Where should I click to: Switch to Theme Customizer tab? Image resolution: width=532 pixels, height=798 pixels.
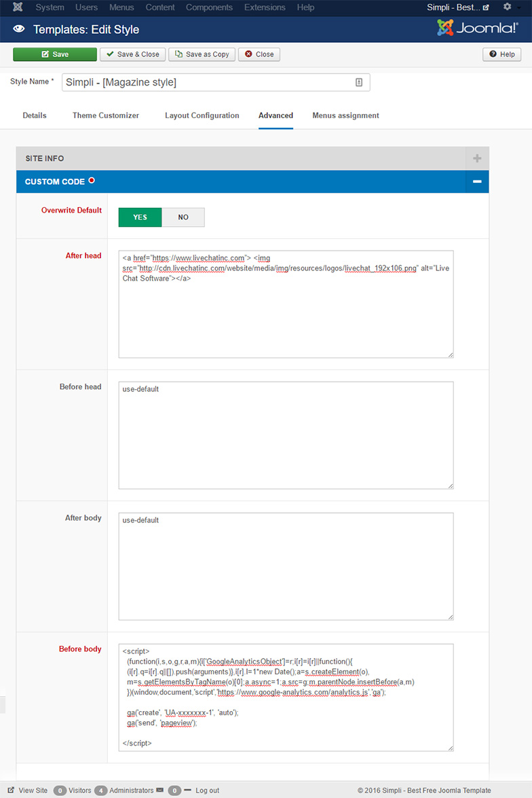[x=106, y=115]
